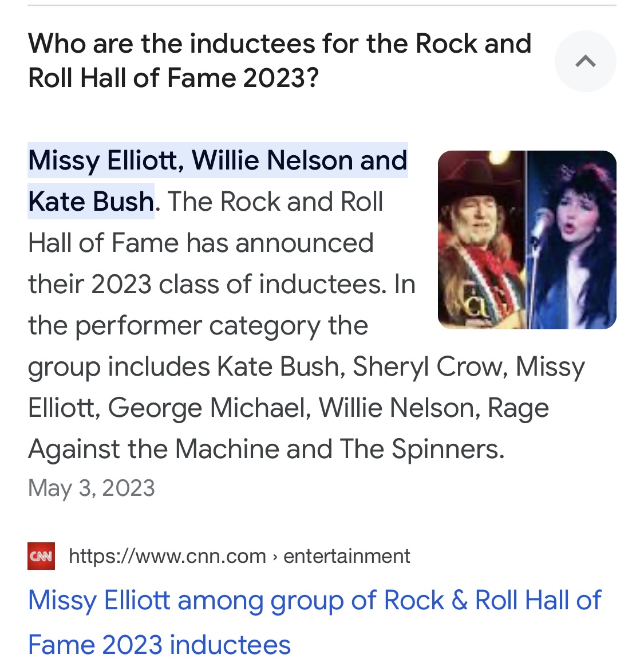Click the 'Rage Against the Machine' text in the snippet

(x=289, y=428)
